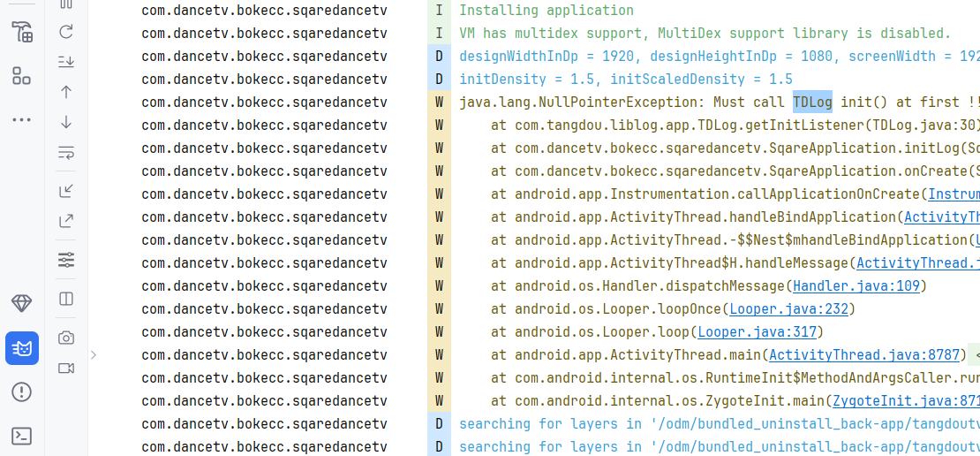Select 'initDensity = 1.5' log line

pos(626,80)
